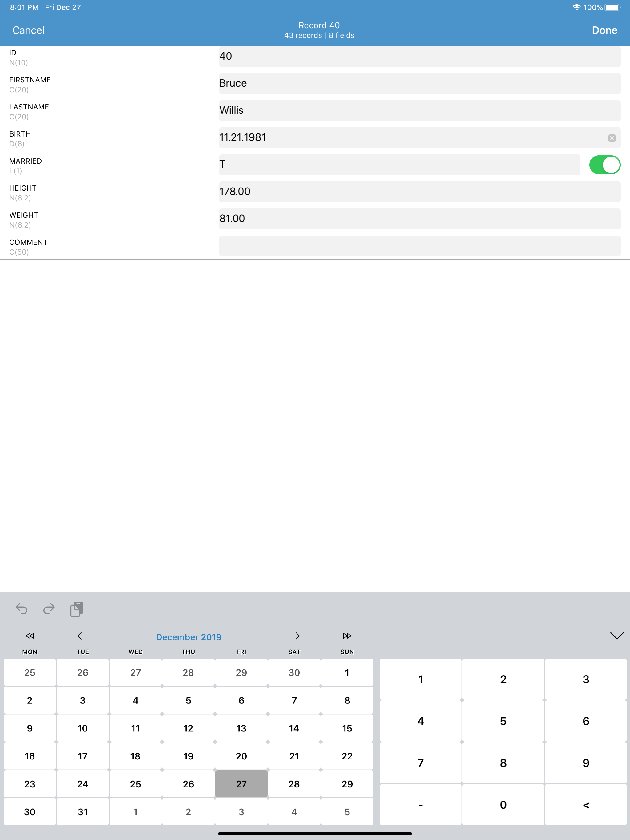Undo the last edit
This screenshot has height=840, width=630.
tap(22, 609)
